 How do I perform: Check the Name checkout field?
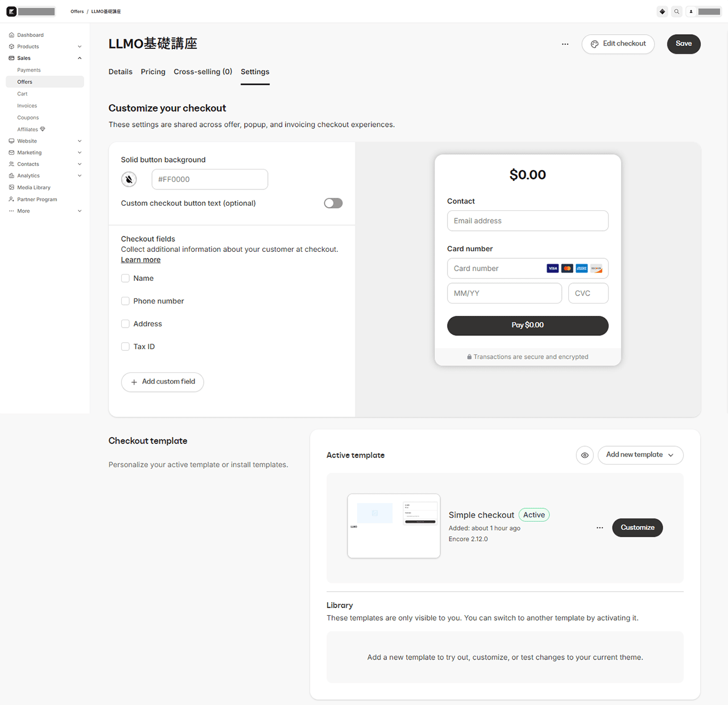coord(125,279)
